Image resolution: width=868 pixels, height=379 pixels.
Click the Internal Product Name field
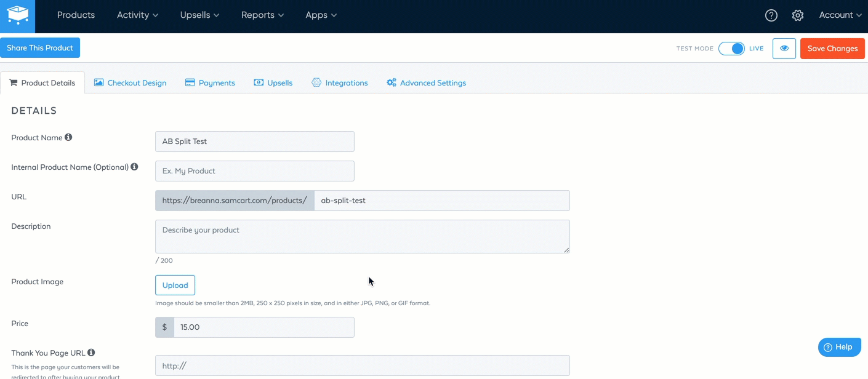(x=255, y=171)
